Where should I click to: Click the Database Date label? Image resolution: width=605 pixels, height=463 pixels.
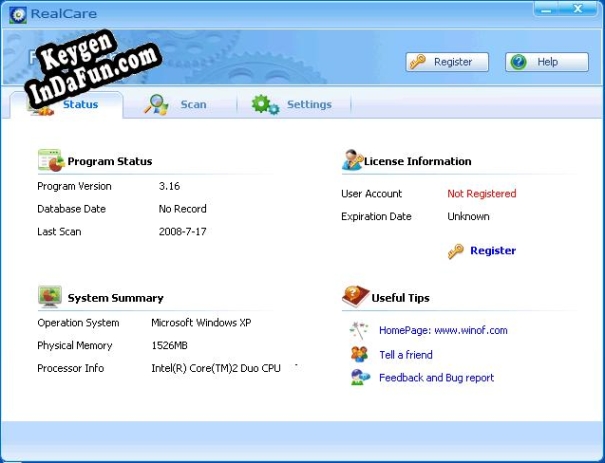[71, 209]
